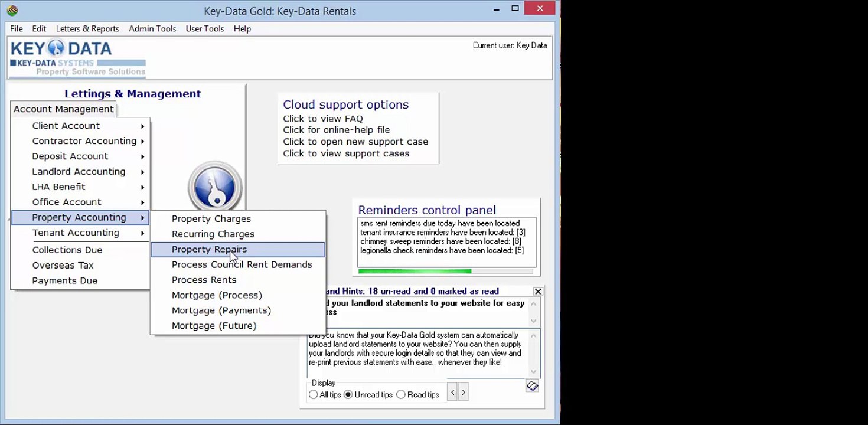This screenshot has height=425, width=868.
Task: Expand the Client Account submenu
Action: 80,126
